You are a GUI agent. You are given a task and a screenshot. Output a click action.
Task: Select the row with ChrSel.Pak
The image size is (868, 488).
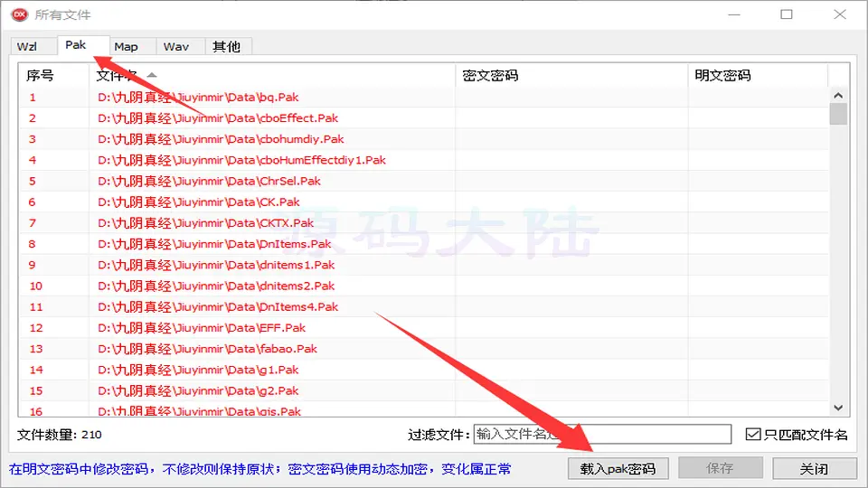click(x=424, y=181)
